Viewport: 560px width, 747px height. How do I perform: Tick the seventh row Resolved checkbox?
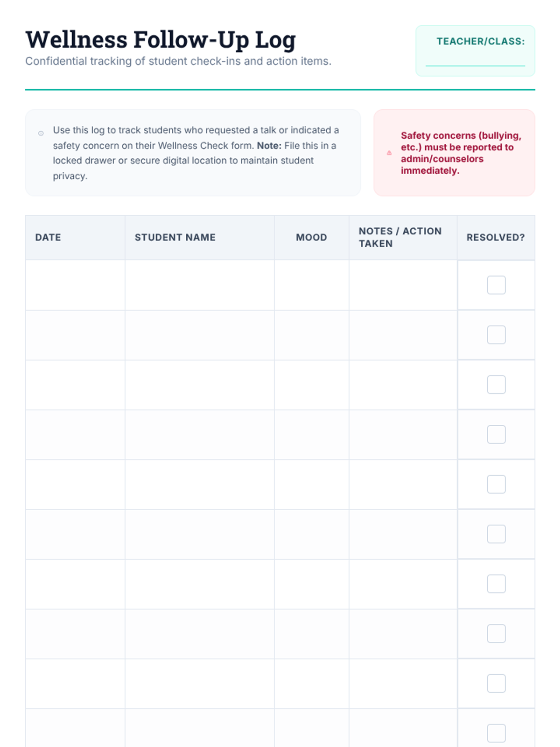(x=496, y=584)
